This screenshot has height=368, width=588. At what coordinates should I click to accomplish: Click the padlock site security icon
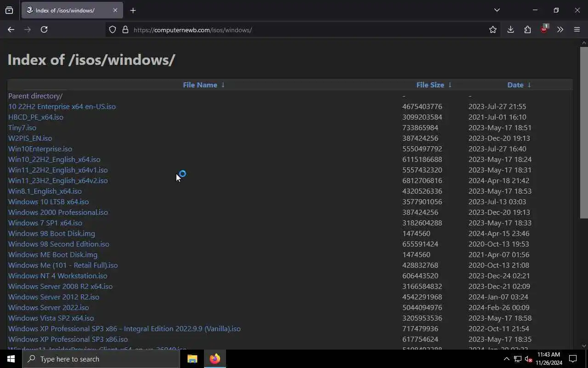[125, 29]
